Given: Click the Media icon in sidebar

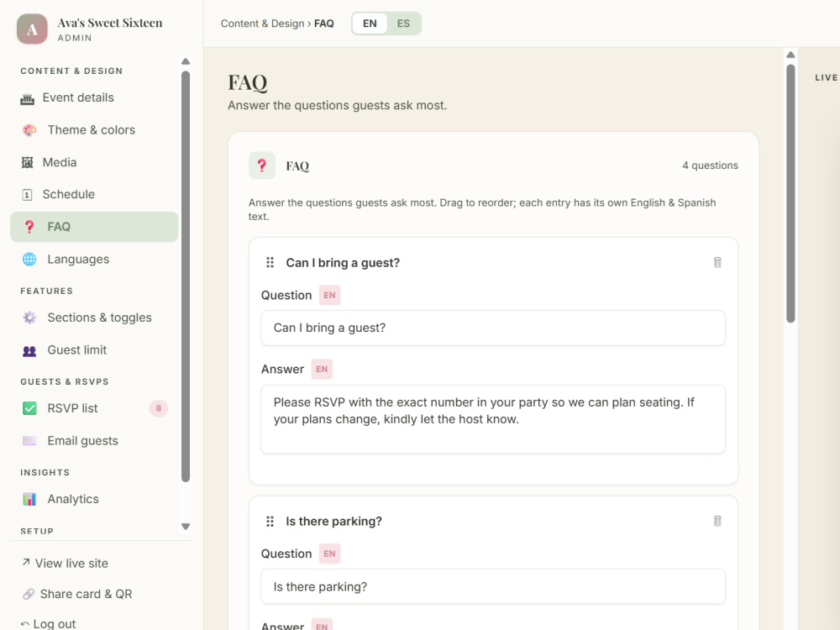Looking at the screenshot, I should 28,162.
